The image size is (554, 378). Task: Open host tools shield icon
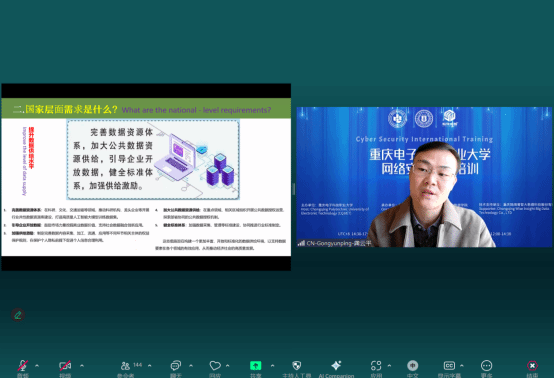[297, 368]
